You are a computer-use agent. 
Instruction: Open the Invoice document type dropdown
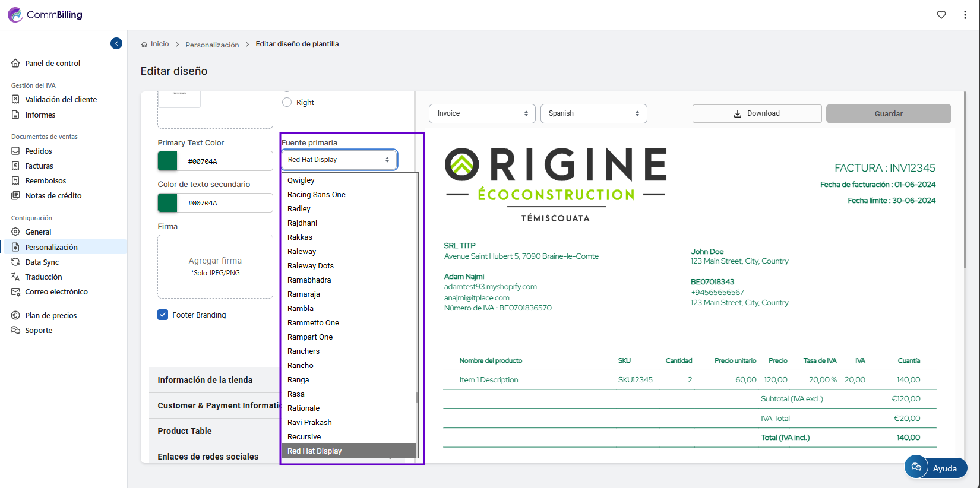482,113
